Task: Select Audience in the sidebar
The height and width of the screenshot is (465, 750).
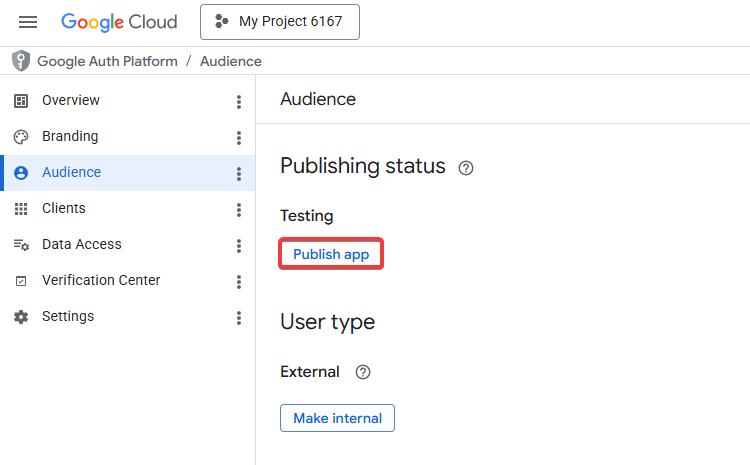Action: (71, 172)
